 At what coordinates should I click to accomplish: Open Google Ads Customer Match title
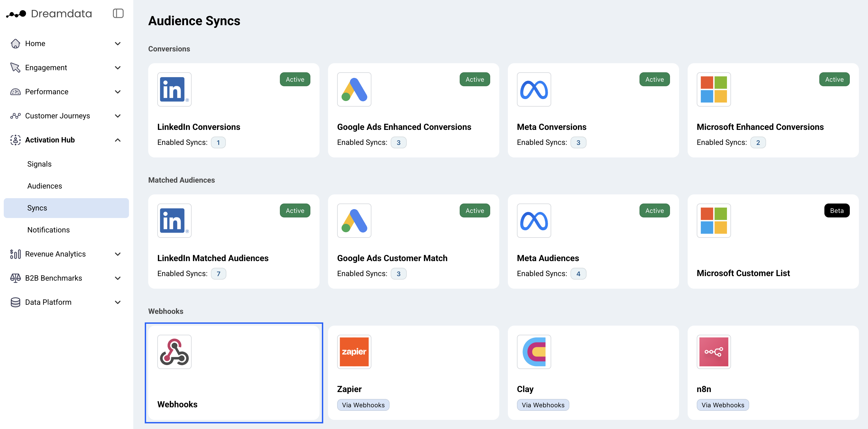click(x=392, y=258)
